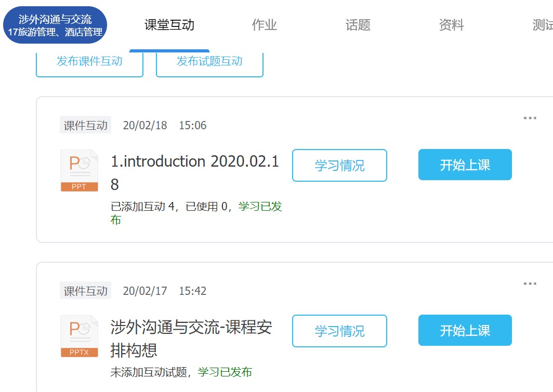The height and width of the screenshot is (392, 553).
Task: Start class with 涉外沟通与交流-课程安排构想 courseware
Action: [x=465, y=331]
